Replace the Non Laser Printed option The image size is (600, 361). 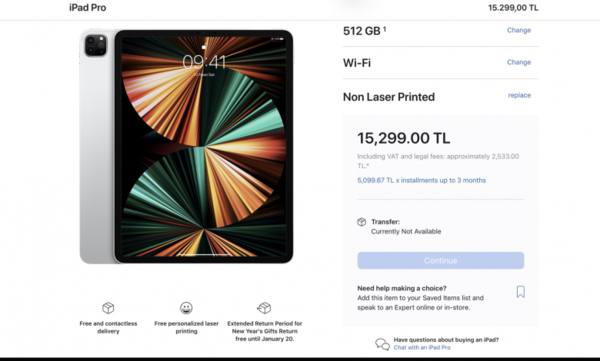tap(519, 95)
